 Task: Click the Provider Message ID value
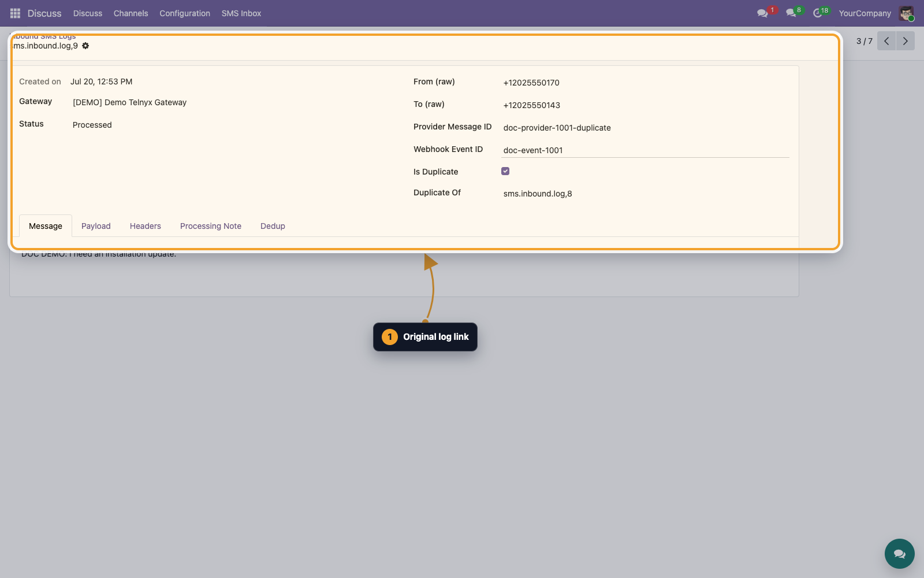[557, 128]
